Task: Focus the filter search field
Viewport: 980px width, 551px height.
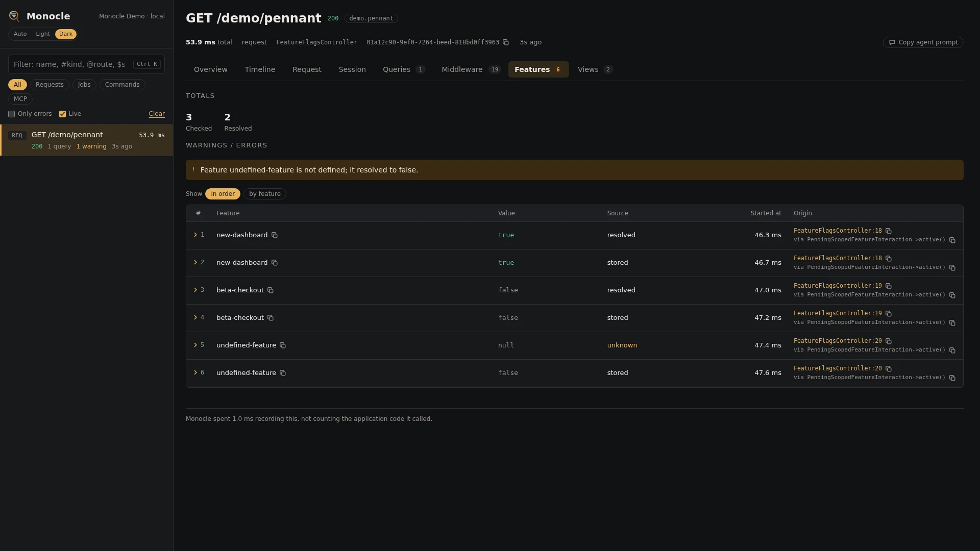Action: pyautogui.click(x=86, y=64)
